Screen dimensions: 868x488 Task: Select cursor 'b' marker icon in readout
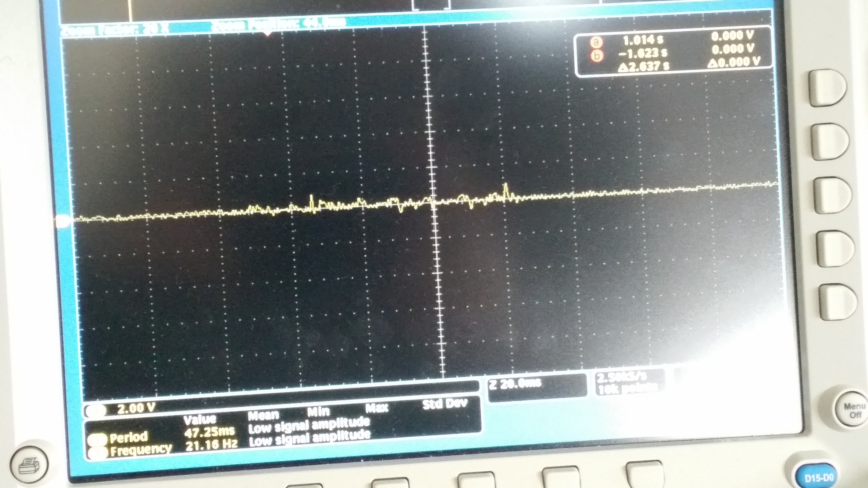tap(597, 56)
